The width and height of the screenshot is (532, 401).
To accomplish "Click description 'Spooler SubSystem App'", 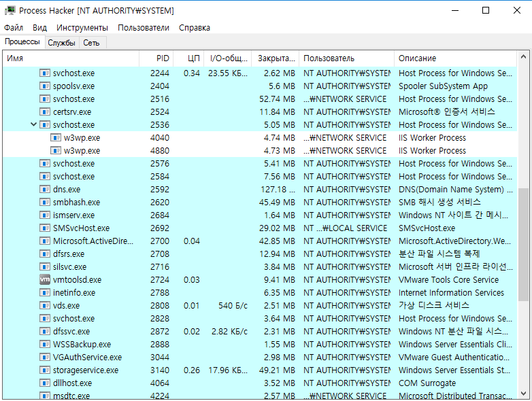I will pyautogui.click(x=443, y=86).
